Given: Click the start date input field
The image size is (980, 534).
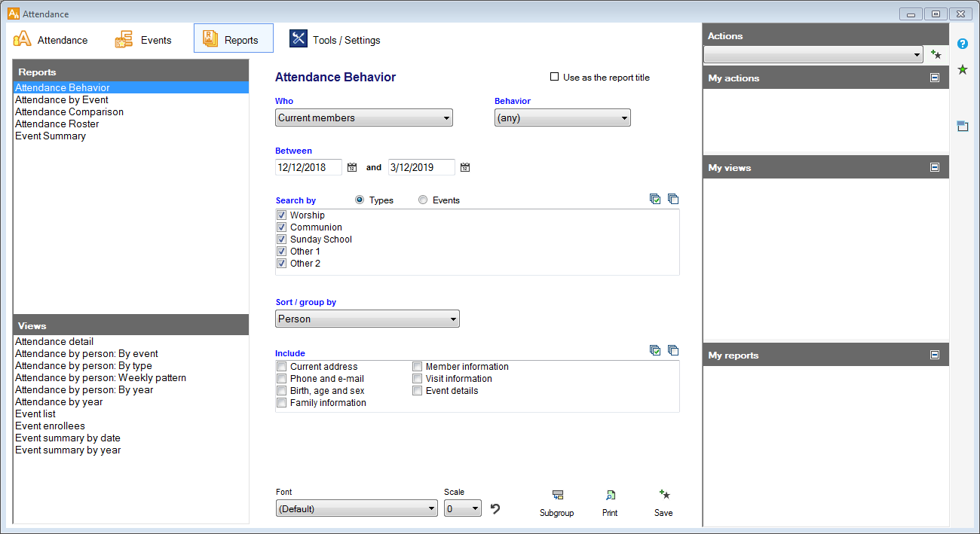Looking at the screenshot, I should (x=308, y=167).
